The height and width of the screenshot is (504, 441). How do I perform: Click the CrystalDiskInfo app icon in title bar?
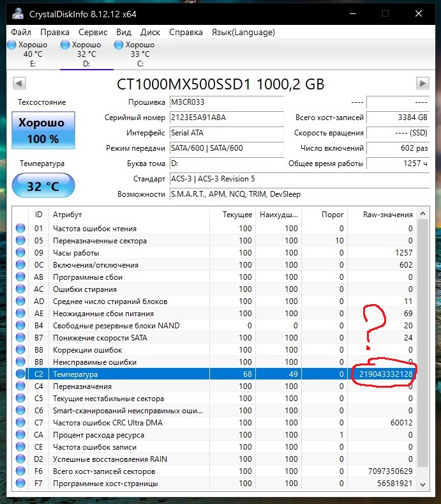18,13
